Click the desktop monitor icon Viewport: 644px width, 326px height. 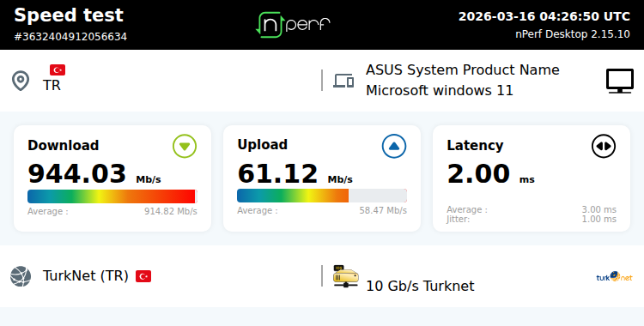[620, 81]
